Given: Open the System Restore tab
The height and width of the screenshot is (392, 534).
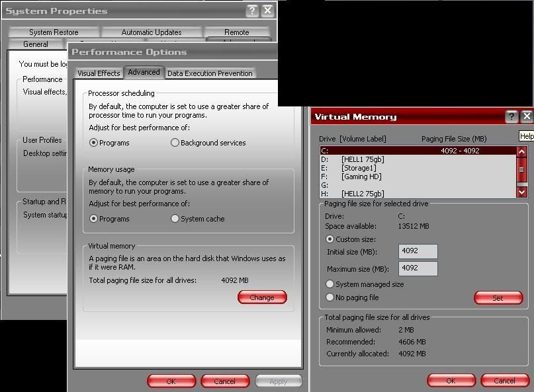Looking at the screenshot, I should 54,32.
